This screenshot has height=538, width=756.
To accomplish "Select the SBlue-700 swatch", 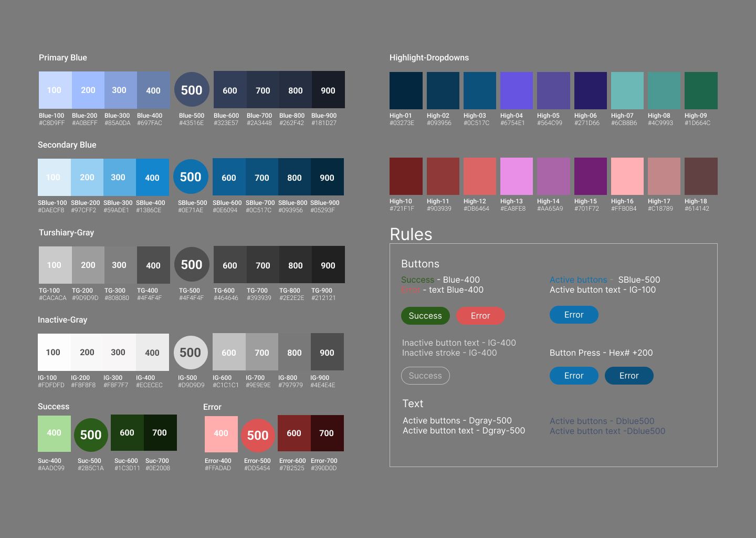I will [262, 177].
